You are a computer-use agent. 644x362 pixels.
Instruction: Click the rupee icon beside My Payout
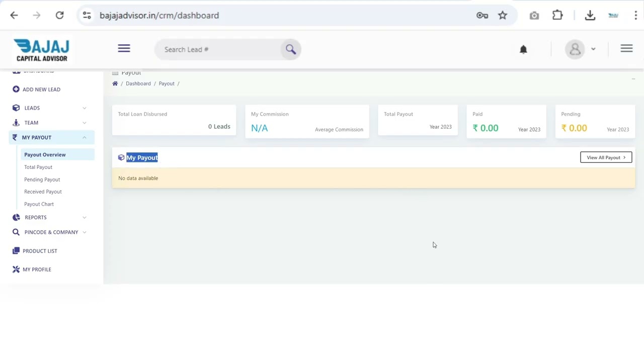click(15, 137)
